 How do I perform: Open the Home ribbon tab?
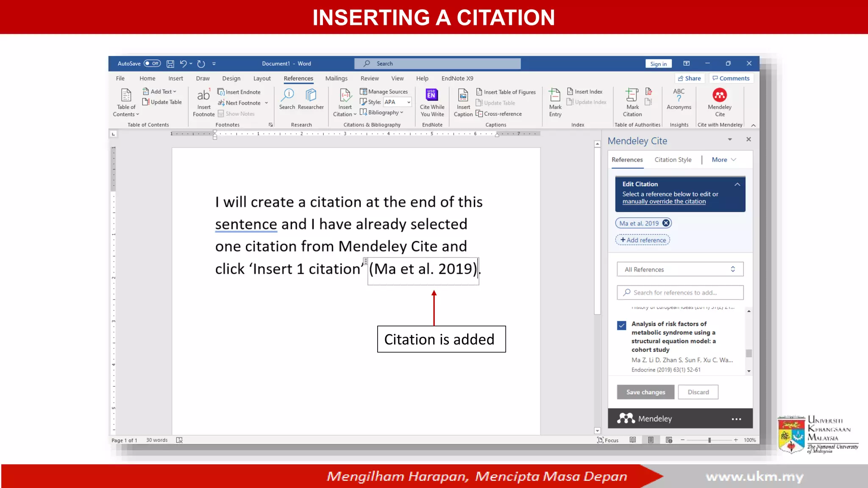tap(147, 78)
